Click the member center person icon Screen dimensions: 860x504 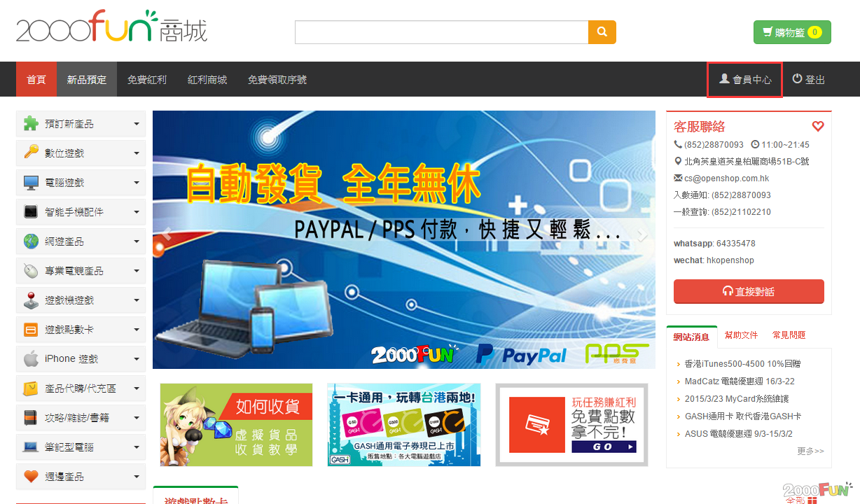coord(724,79)
